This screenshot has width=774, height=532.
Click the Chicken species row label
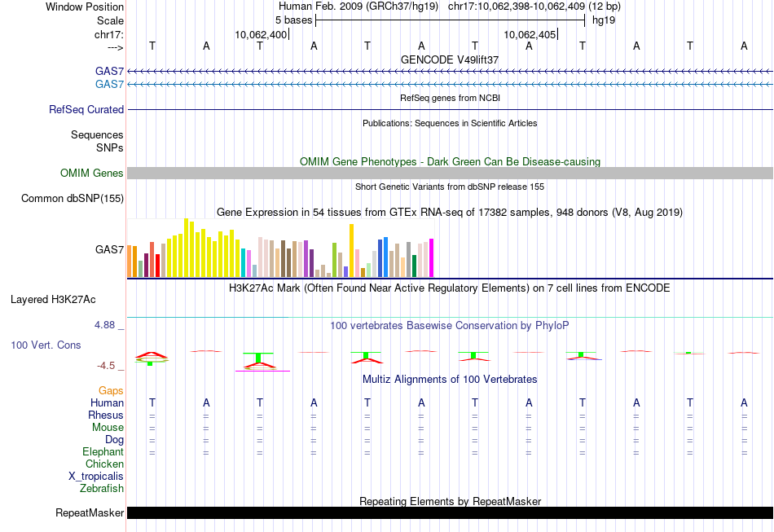click(x=104, y=464)
